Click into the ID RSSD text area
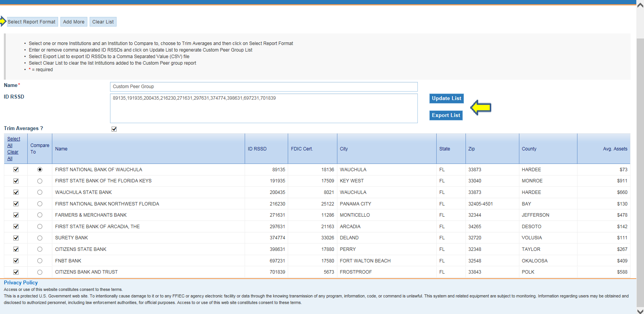Viewport: 644px width, 314px height. click(x=264, y=109)
